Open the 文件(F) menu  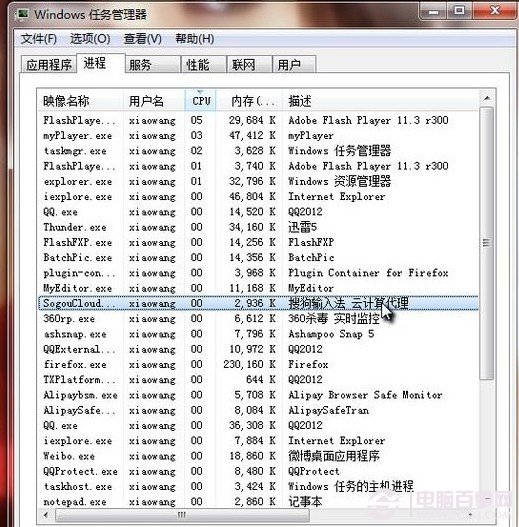[x=39, y=39]
